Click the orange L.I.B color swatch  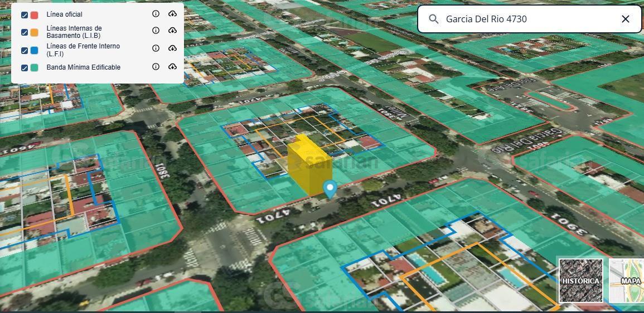[x=35, y=32]
